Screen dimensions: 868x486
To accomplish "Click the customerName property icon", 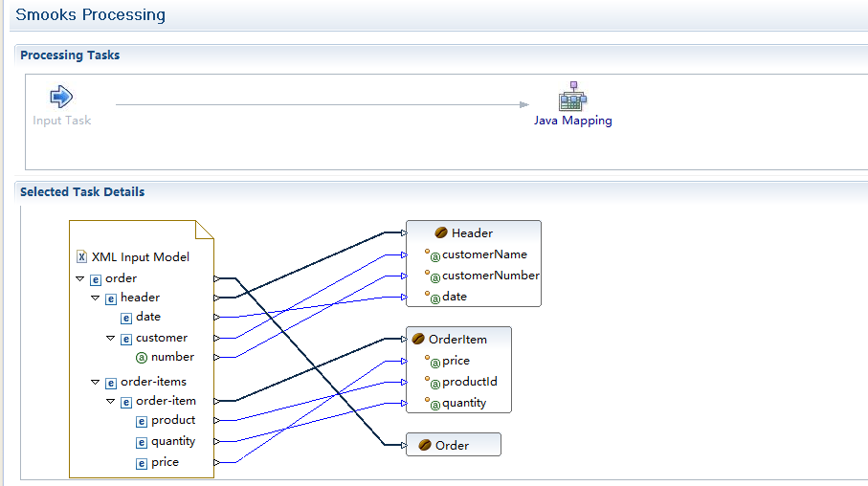I will [x=433, y=255].
